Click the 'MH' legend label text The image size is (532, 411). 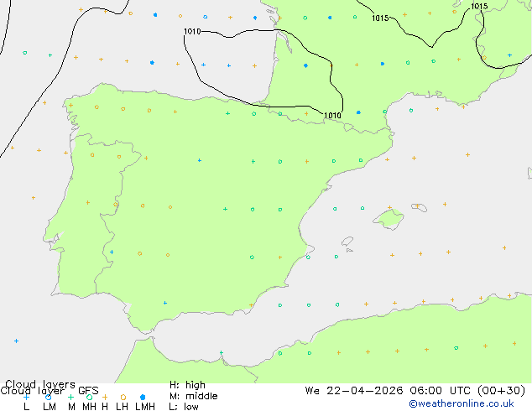tap(89, 407)
